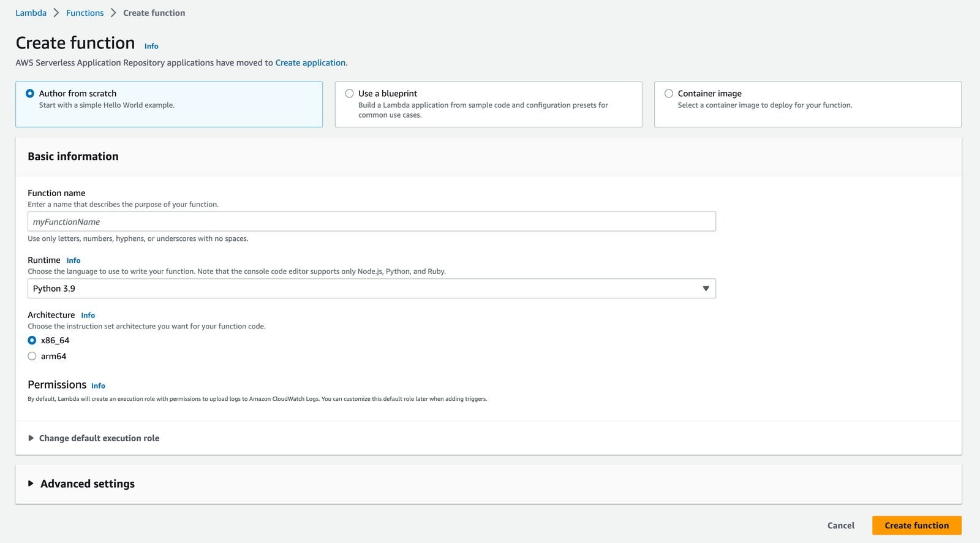Open Functions breadcrumb link
The width and height of the screenshot is (980, 543).
tap(85, 13)
